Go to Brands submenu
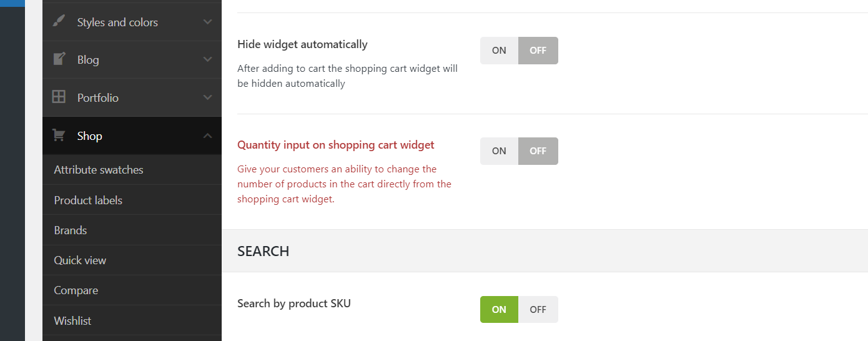 [x=71, y=230]
